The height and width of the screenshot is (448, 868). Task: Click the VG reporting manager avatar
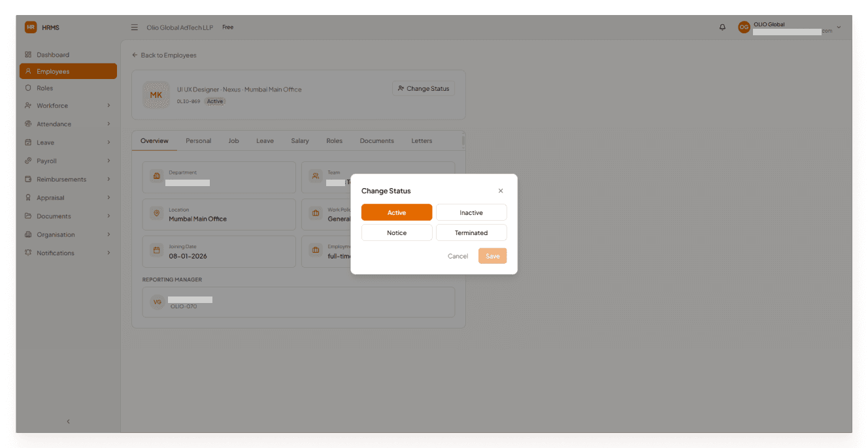(x=157, y=302)
